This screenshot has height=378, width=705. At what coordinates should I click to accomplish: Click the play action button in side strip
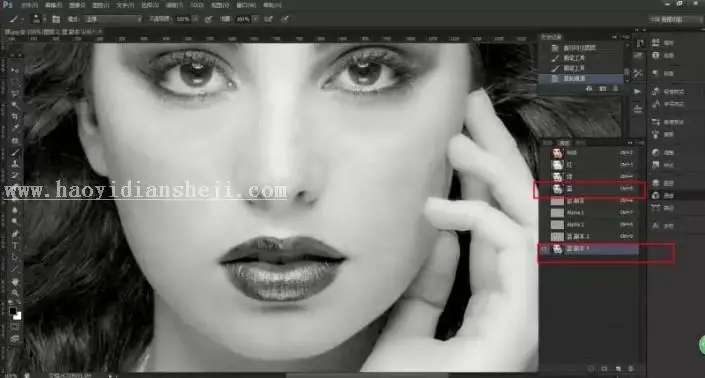point(638,91)
